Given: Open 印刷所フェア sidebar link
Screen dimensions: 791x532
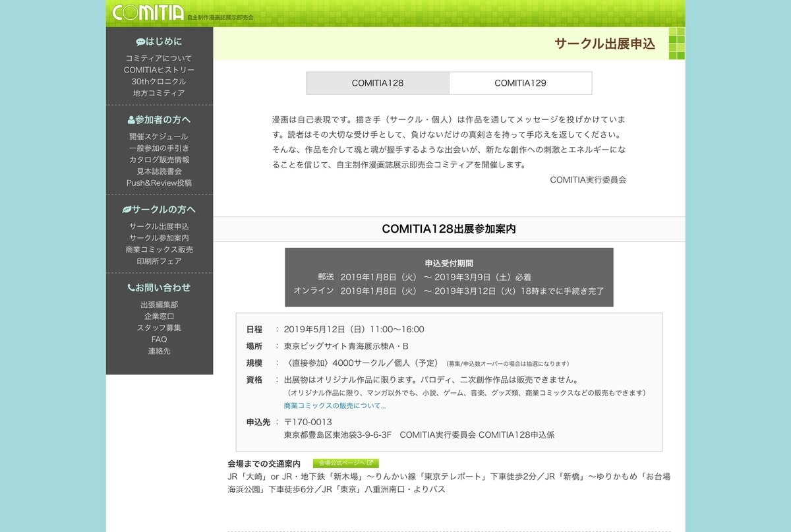Looking at the screenshot, I should [x=159, y=261].
